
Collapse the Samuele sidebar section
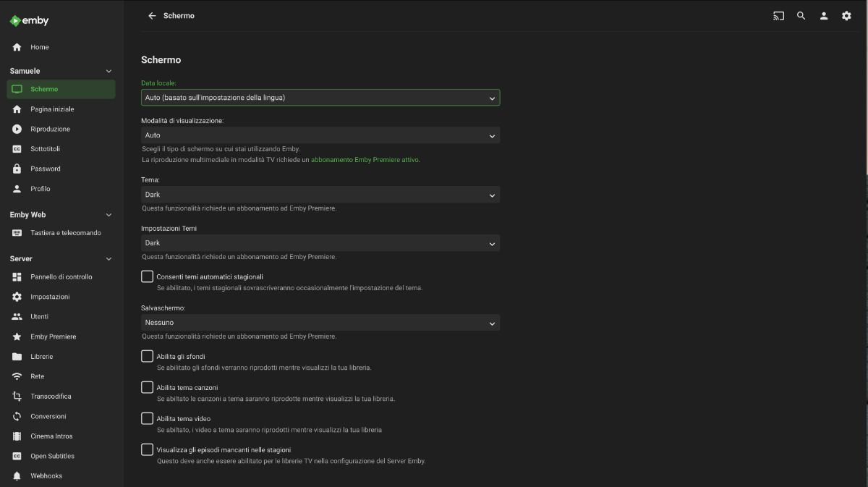pyautogui.click(x=109, y=71)
